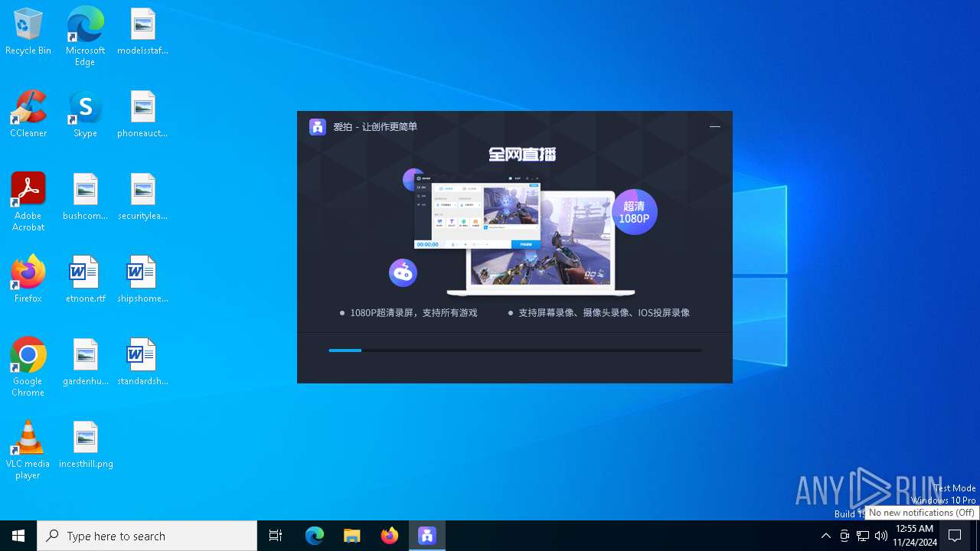Click the laptop promotional illustration in installer

pyautogui.click(x=541, y=243)
